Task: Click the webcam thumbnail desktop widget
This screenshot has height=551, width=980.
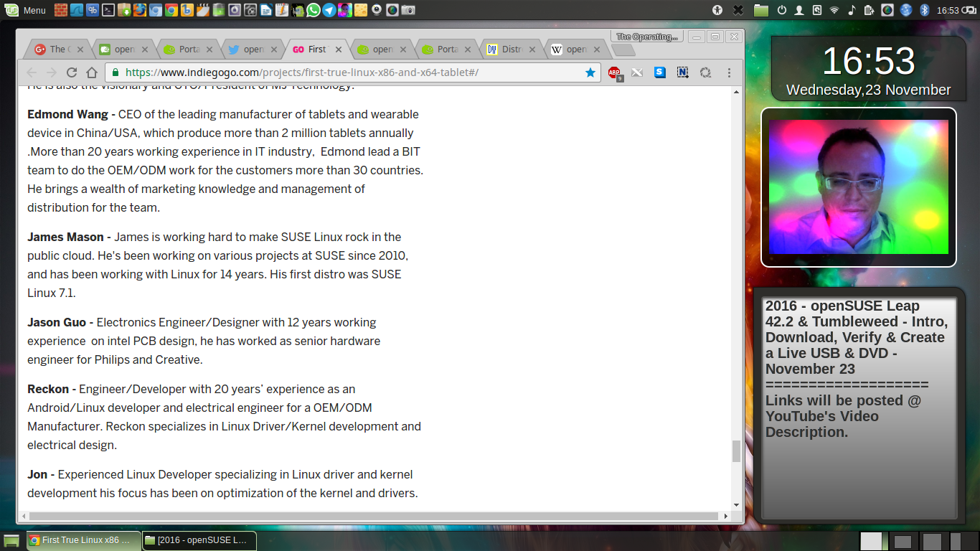Action: pyautogui.click(x=858, y=187)
